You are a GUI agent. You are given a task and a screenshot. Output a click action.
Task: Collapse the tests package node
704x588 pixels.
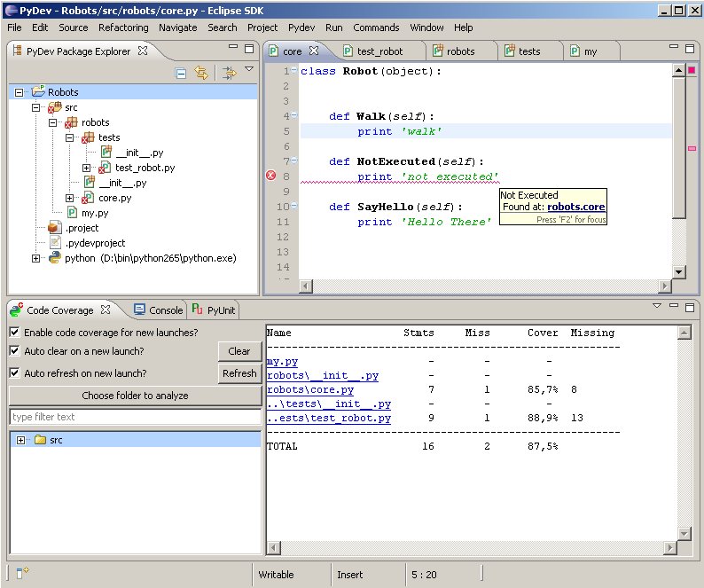tap(69, 137)
